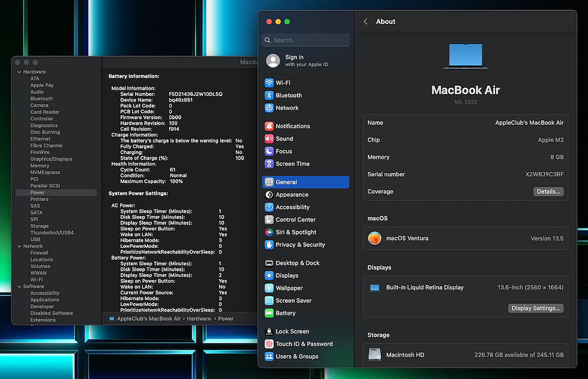This screenshot has width=588, height=379.
Task: Click Hardware in the path bar
Action: click(x=199, y=318)
